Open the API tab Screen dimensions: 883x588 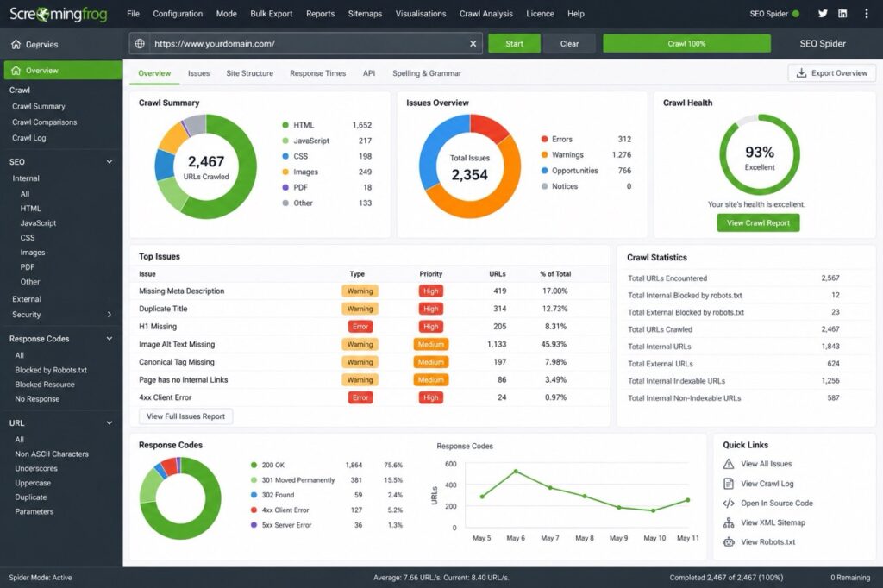(x=369, y=73)
